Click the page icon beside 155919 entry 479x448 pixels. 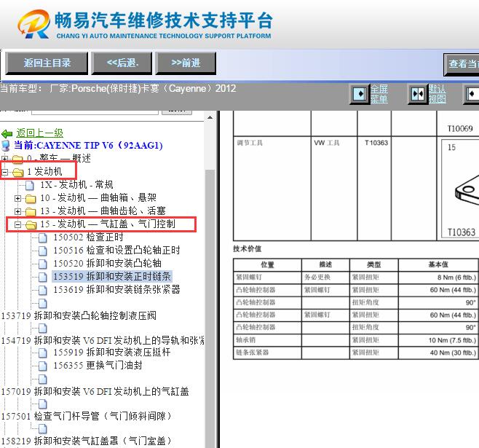point(43,353)
